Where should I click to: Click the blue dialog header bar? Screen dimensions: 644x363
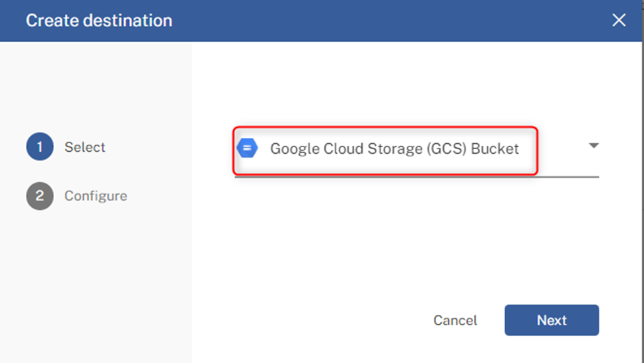pos(321,20)
